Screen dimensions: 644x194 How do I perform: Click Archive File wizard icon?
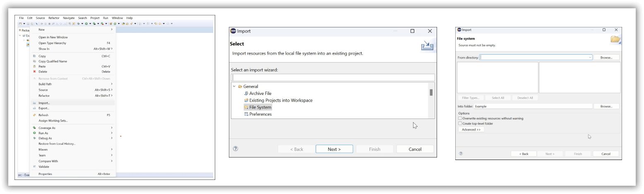click(246, 94)
